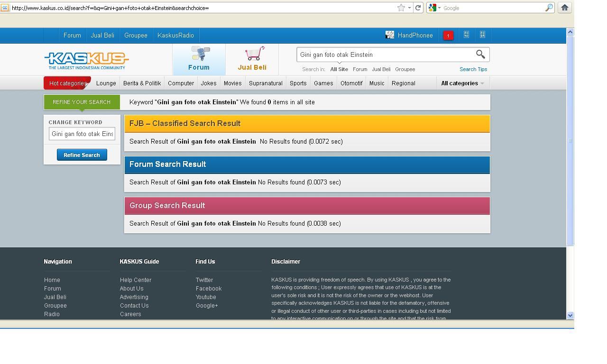Click the vertical scrollbar thumb
Viewport: 607px width, 364px height.
tap(570, 141)
